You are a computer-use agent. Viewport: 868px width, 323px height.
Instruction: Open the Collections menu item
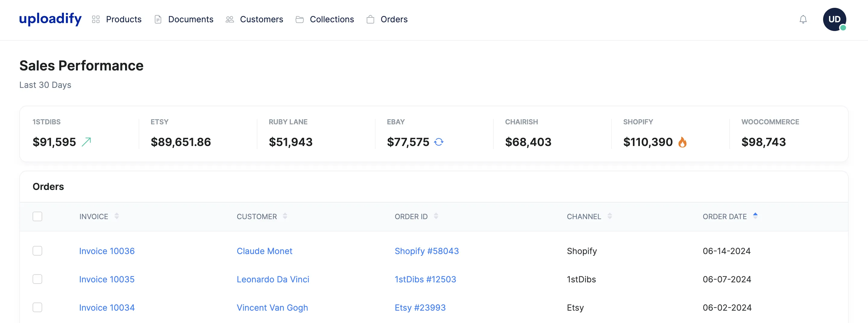click(332, 20)
